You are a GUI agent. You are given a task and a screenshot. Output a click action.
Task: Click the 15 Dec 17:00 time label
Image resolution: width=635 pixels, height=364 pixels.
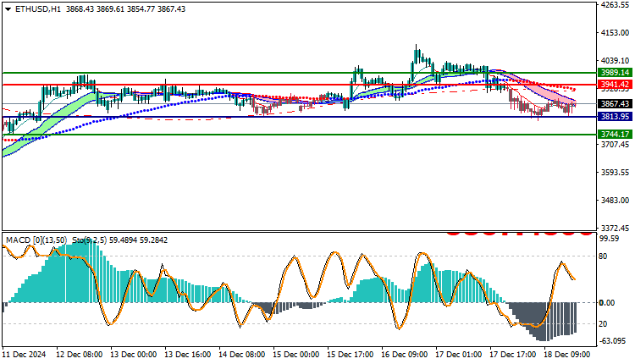tap(351, 355)
